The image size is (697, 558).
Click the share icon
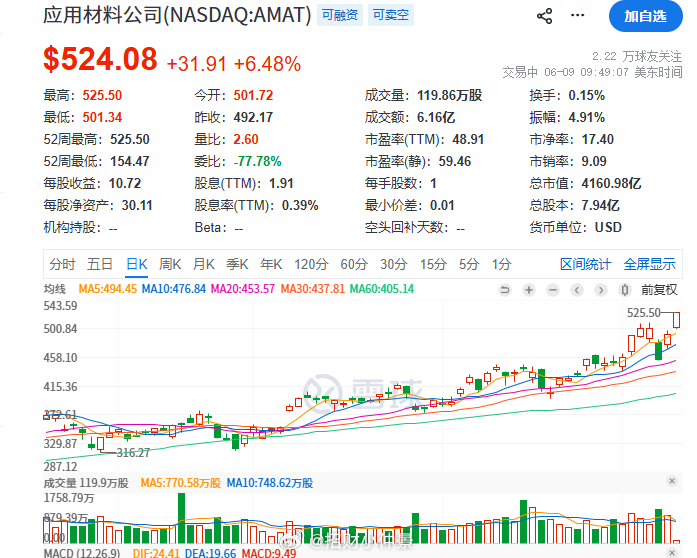click(545, 16)
